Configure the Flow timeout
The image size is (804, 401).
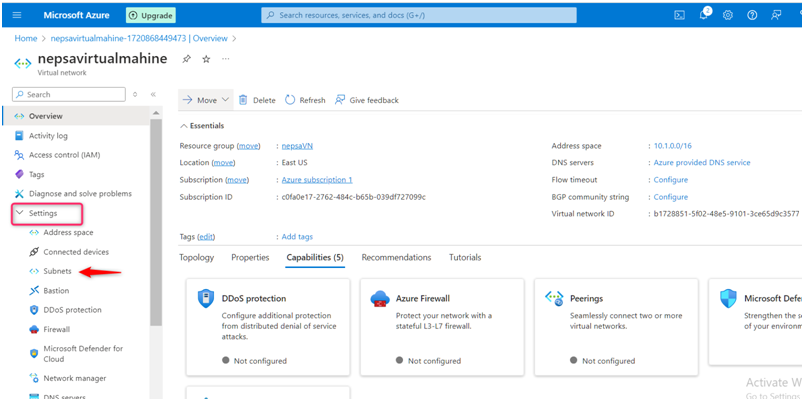[671, 180]
